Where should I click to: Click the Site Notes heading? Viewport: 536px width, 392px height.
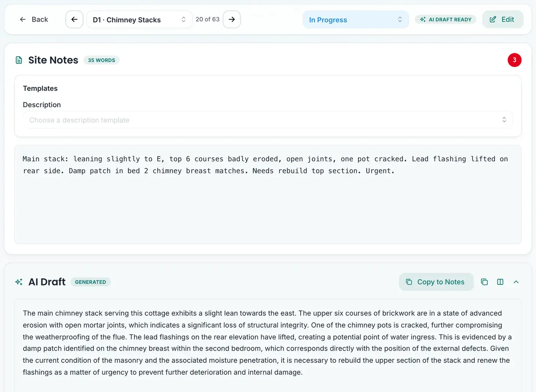pyautogui.click(x=53, y=60)
